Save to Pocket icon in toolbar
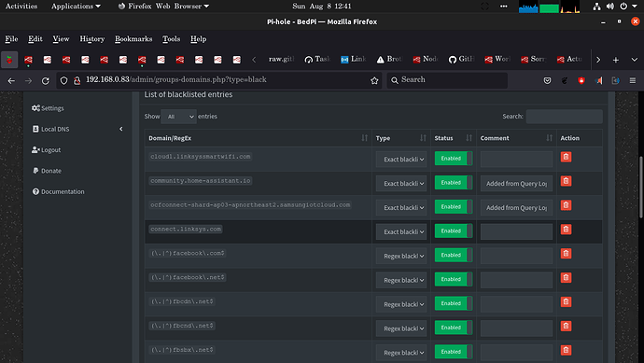The width and height of the screenshot is (644, 363). pyautogui.click(x=547, y=80)
